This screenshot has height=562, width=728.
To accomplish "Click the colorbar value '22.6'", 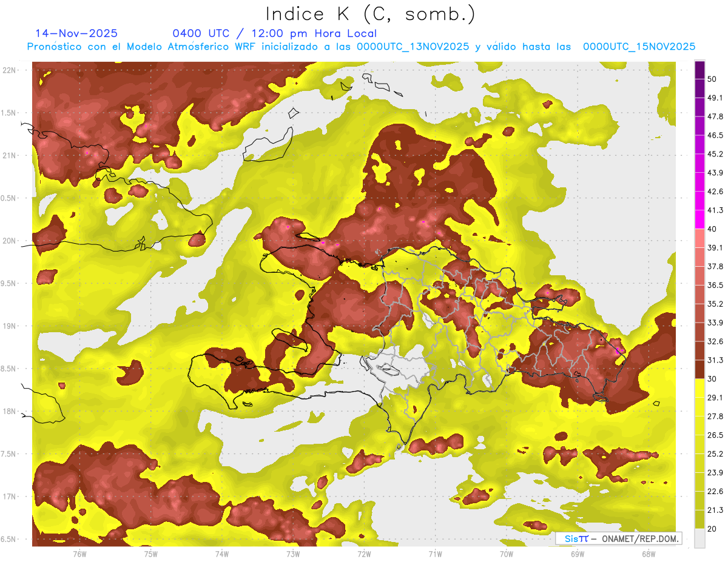I will [715, 492].
